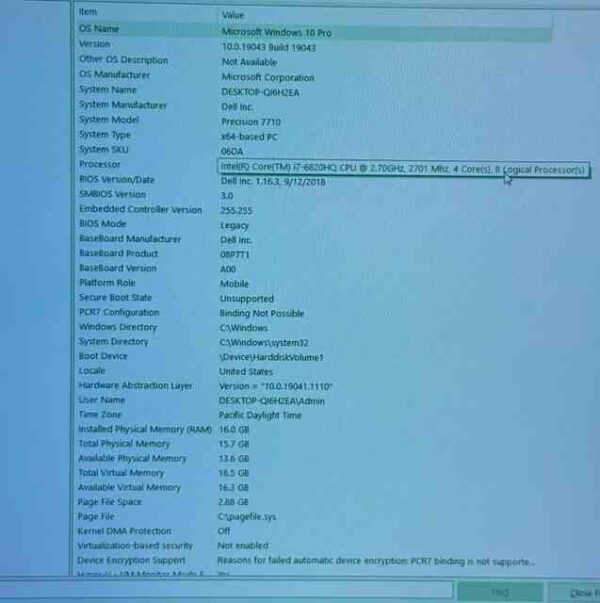Screen dimensions: 600x603
Task: Click the C:\Windows\system32 value
Action: coord(264,343)
